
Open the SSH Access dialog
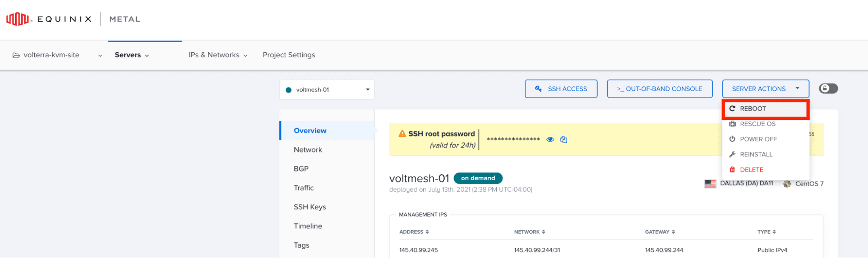[x=561, y=89]
